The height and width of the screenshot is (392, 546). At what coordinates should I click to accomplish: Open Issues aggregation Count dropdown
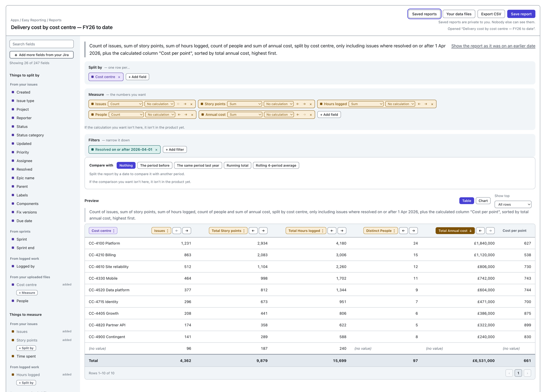click(126, 104)
